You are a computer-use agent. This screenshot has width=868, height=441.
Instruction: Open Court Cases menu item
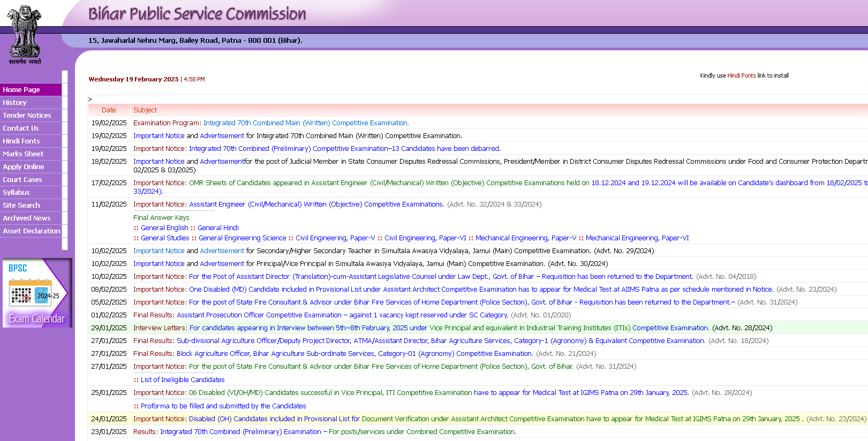[x=22, y=180]
